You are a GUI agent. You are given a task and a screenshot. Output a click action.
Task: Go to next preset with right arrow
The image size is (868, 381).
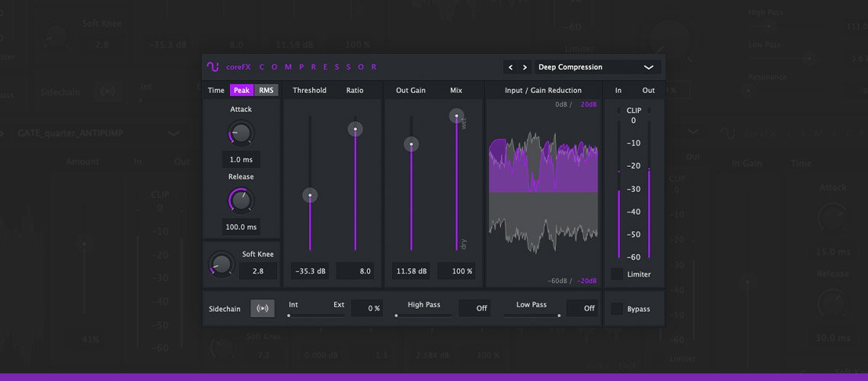click(525, 67)
